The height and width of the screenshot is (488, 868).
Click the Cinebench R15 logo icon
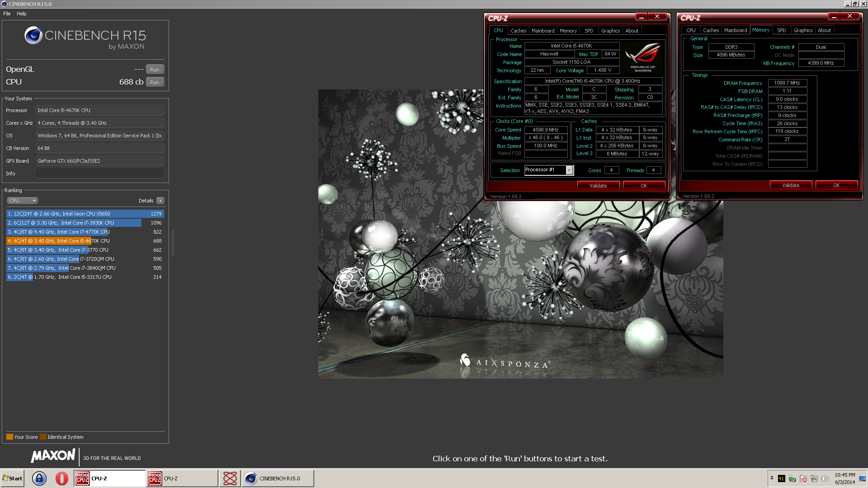pos(33,35)
